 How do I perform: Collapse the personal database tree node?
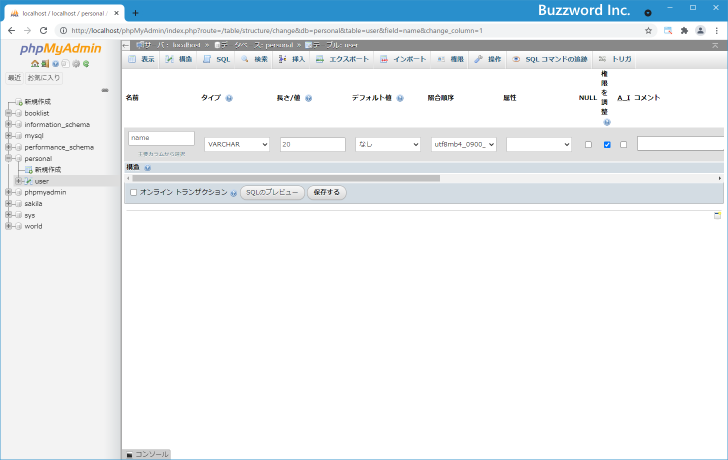pyautogui.click(x=8, y=158)
